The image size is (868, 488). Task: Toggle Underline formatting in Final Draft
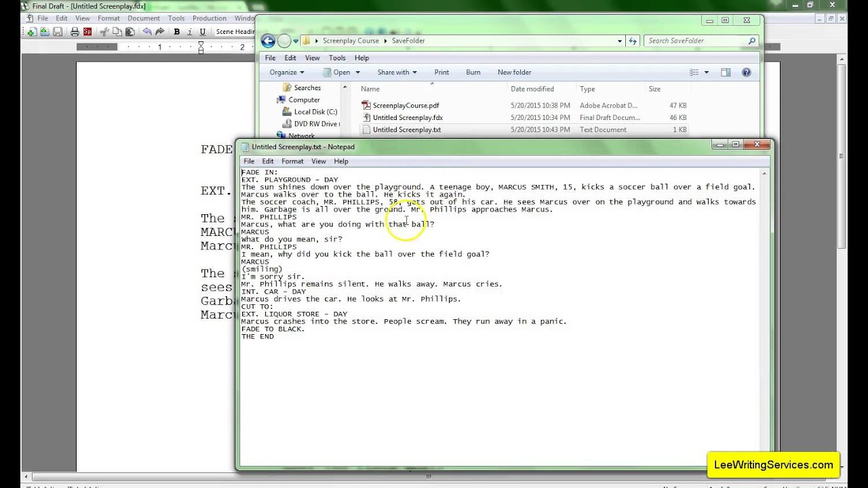[202, 32]
